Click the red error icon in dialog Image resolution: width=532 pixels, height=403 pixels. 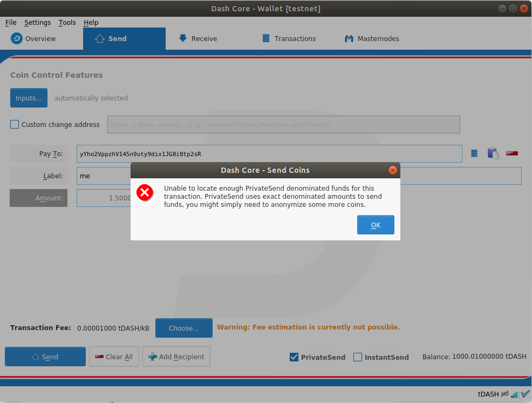145,193
